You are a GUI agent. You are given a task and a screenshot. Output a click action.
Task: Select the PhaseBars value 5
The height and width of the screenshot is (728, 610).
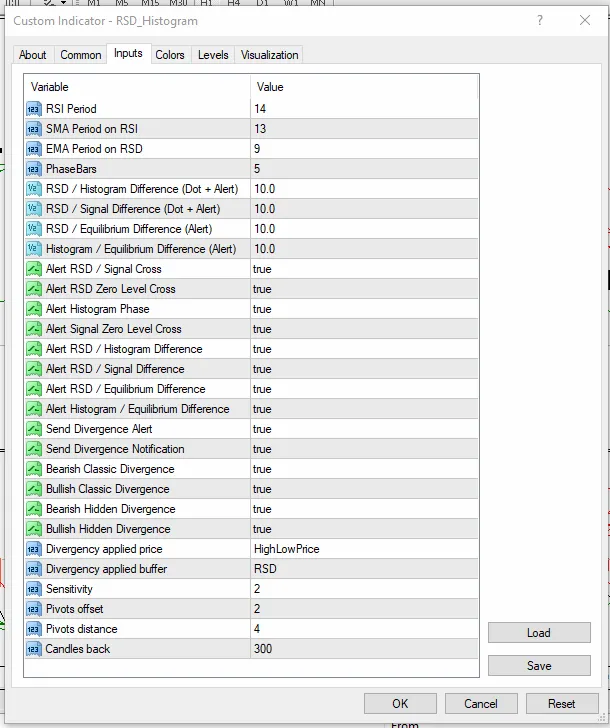point(257,169)
